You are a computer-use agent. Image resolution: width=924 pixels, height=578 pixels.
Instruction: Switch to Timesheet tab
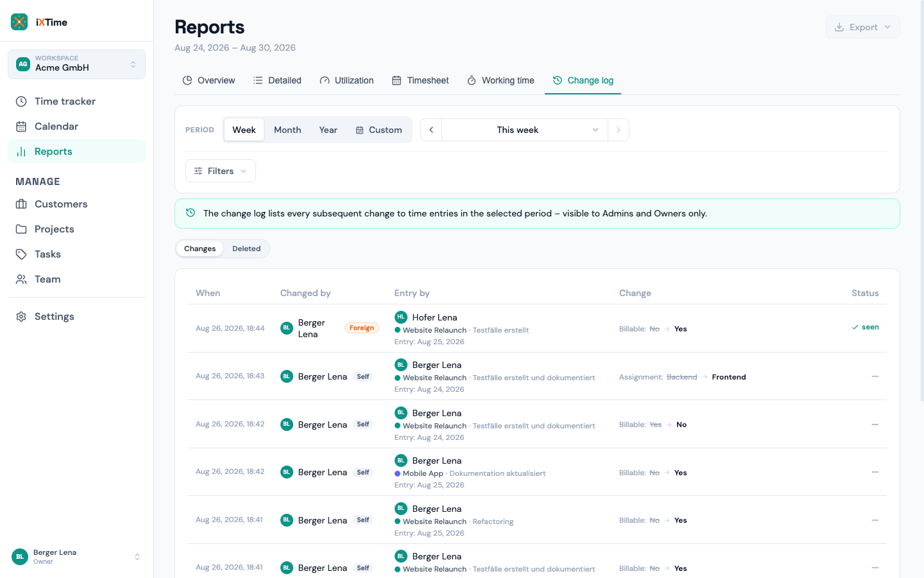(x=420, y=80)
